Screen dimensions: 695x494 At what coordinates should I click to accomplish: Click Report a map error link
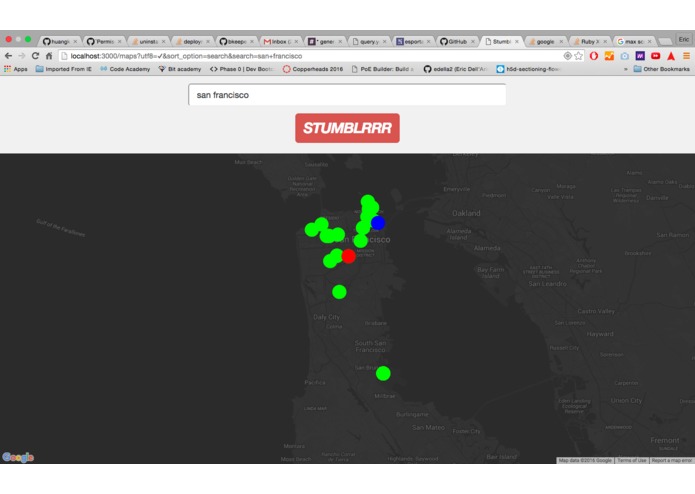(672, 461)
